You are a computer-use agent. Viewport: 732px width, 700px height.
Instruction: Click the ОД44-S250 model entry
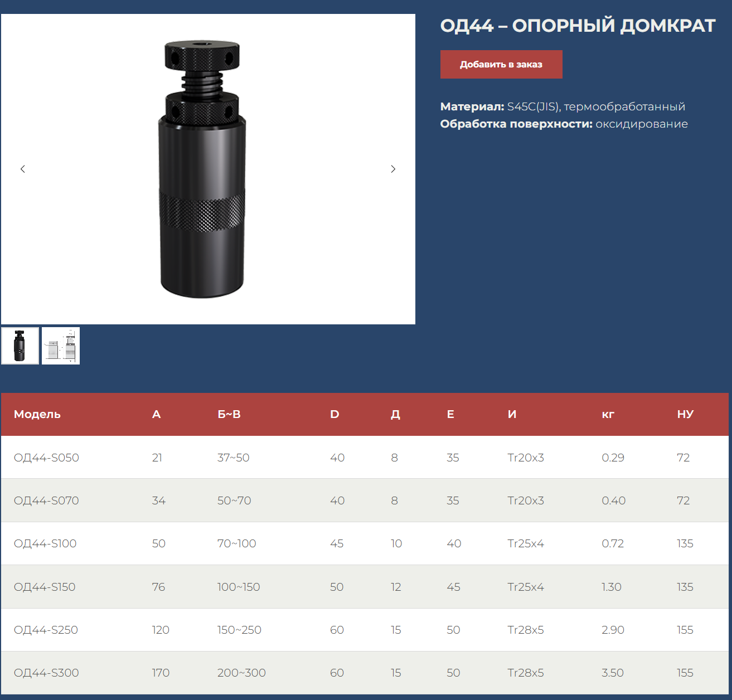[x=46, y=630]
